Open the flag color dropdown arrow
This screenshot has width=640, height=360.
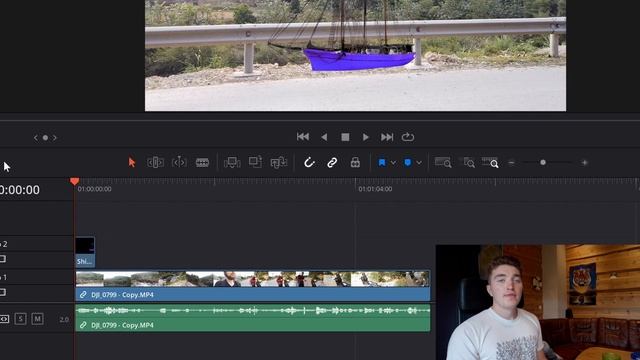[x=393, y=163]
